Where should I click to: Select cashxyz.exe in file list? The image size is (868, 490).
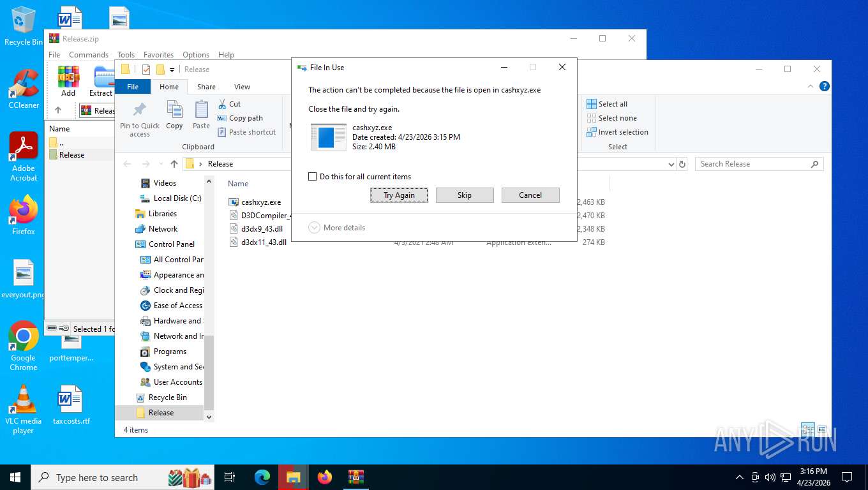[x=260, y=202]
